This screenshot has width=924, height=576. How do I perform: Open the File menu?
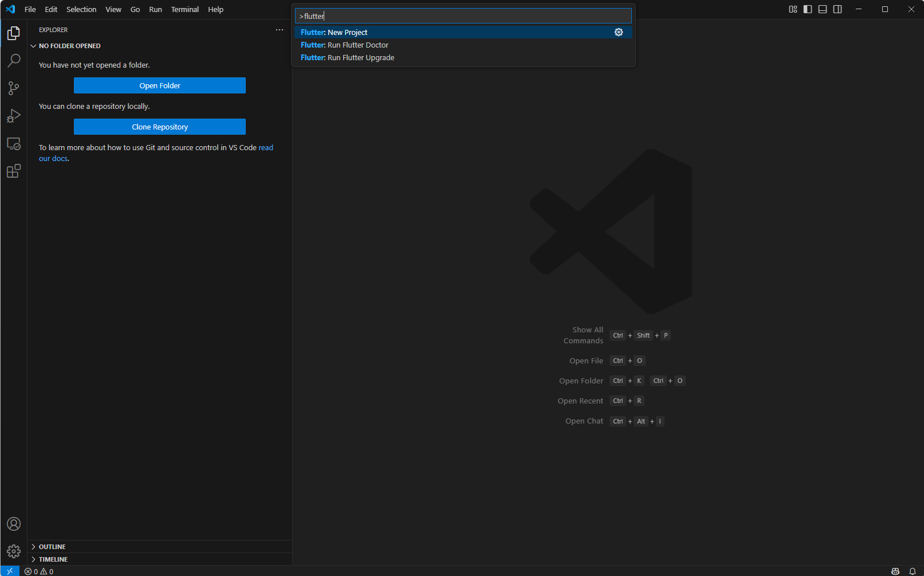coord(30,9)
